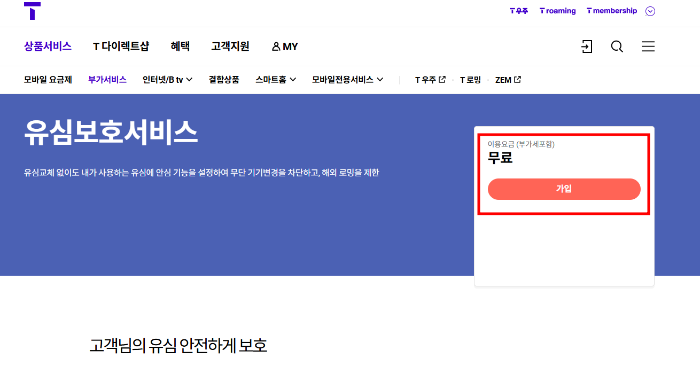Click the 고객님의 유심 안전하게 보호 heading
Image resolution: width=700 pixels, height=379 pixels.
point(178,346)
